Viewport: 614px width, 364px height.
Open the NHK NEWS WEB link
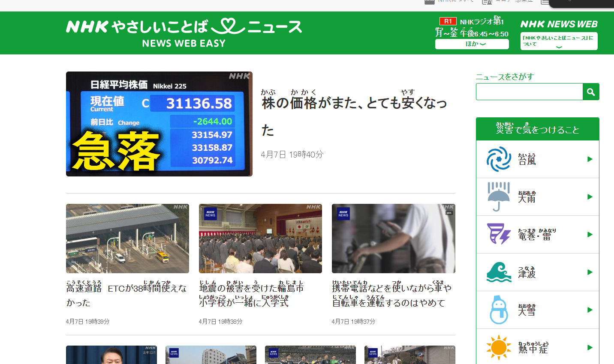pos(559,24)
